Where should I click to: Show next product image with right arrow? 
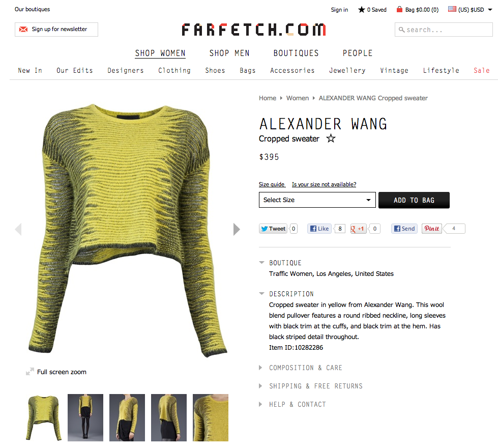[237, 229]
